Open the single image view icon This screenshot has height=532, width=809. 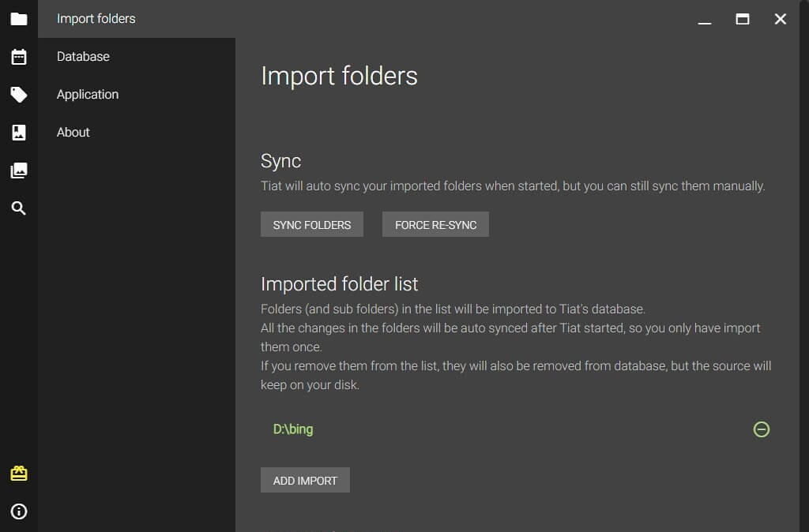coord(19,133)
